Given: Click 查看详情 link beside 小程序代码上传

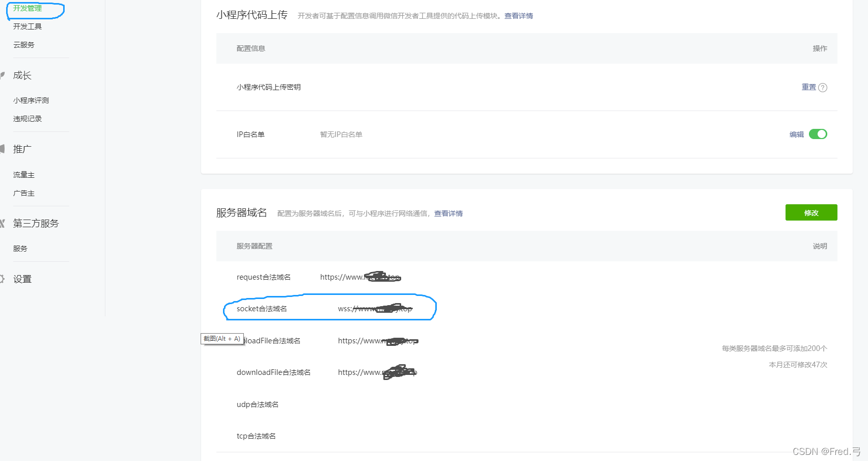Looking at the screenshot, I should click(519, 16).
